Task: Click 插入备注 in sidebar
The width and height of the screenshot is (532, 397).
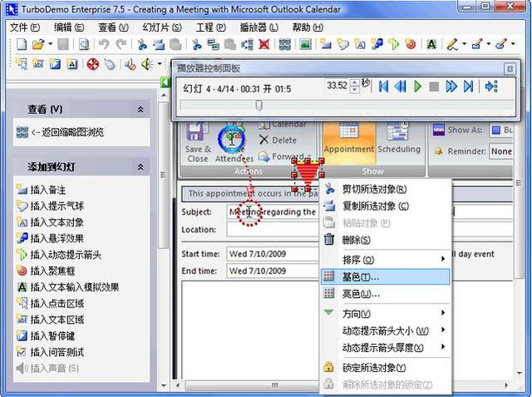Action: 41,190
